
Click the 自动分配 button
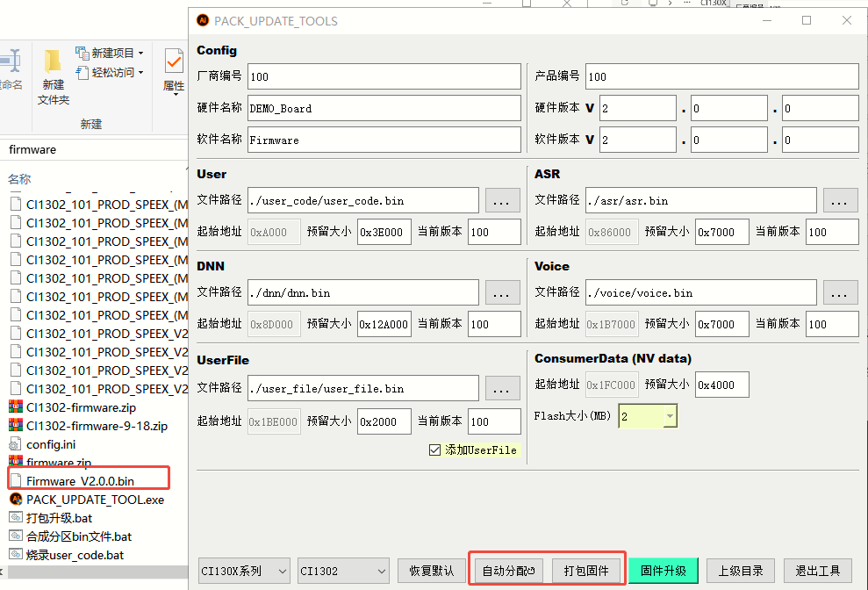coord(508,571)
